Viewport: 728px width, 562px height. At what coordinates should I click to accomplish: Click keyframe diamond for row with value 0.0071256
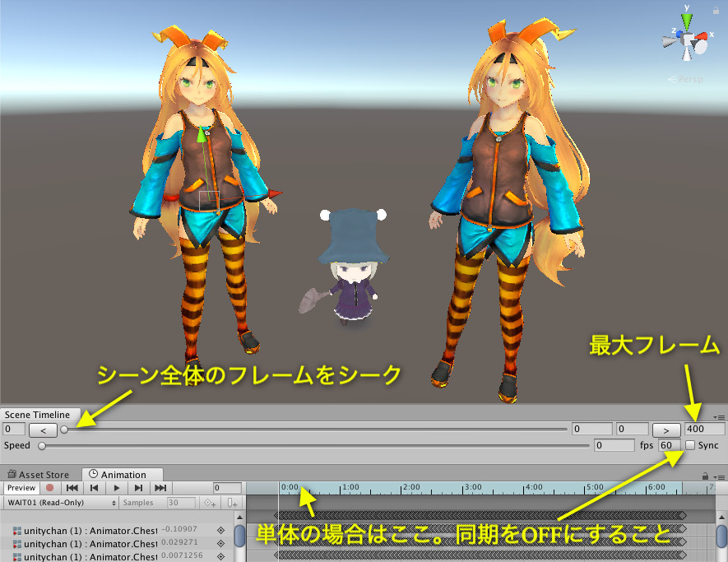220,556
